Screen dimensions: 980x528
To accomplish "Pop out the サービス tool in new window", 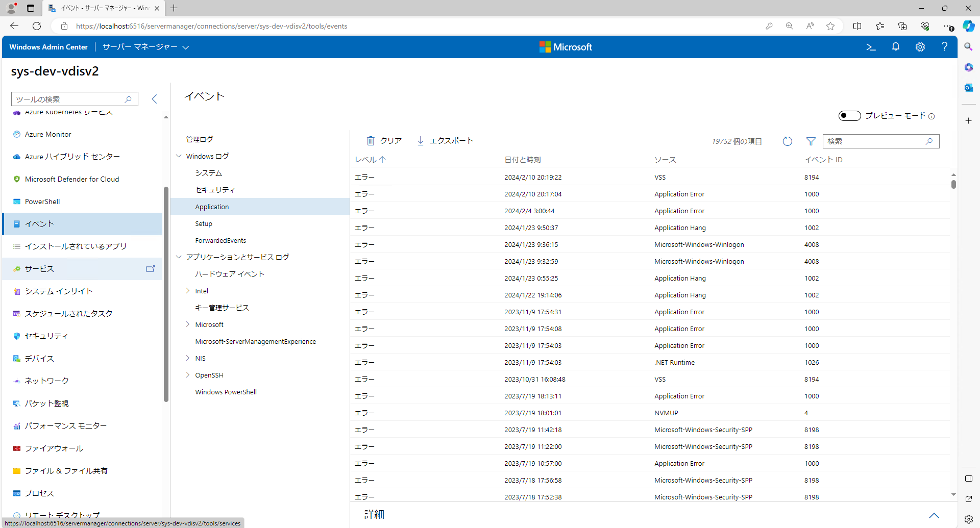I will pyautogui.click(x=150, y=269).
